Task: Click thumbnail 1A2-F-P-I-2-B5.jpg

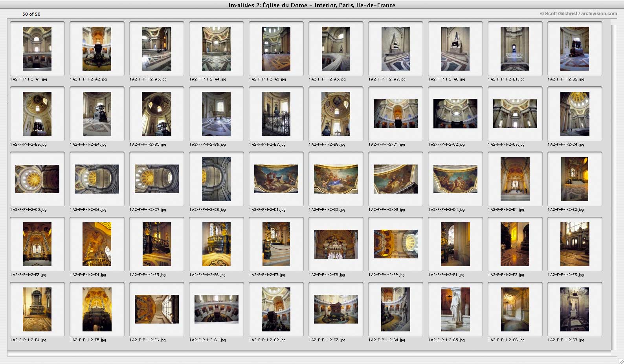Action: 157,114
